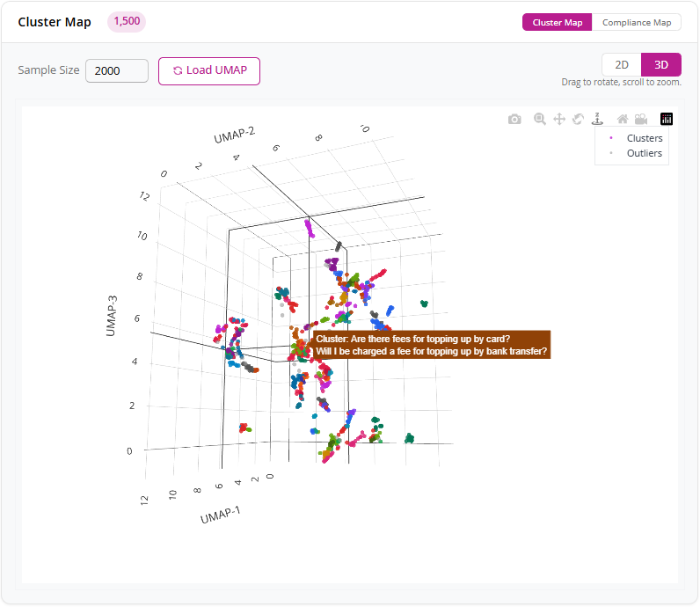Click the 'Drag to rotate, scroll to zoom.' hint
The width and height of the screenshot is (700, 607).
622,82
